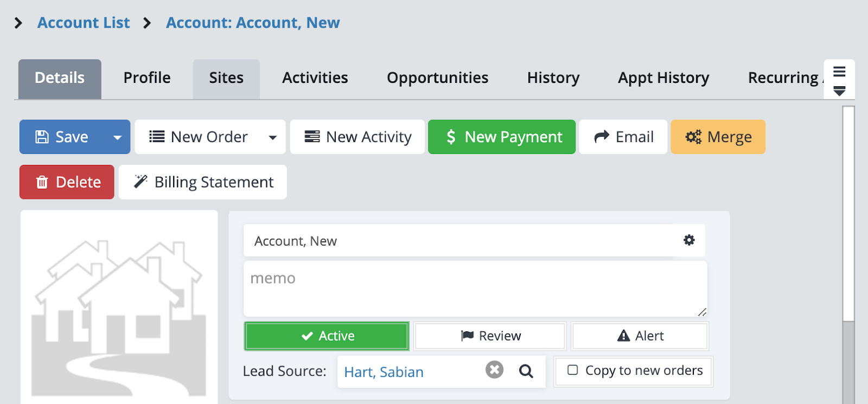Toggle the Review flag button
The image size is (868, 404).
pyautogui.click(x=490, y=336)
